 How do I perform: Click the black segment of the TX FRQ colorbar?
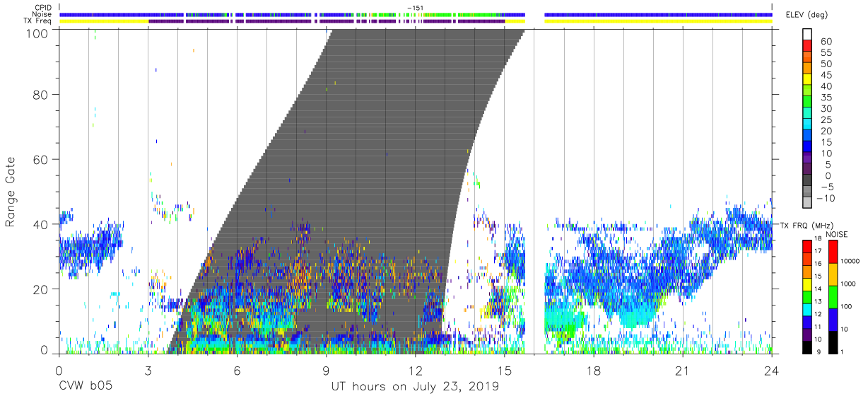[807, 348]
